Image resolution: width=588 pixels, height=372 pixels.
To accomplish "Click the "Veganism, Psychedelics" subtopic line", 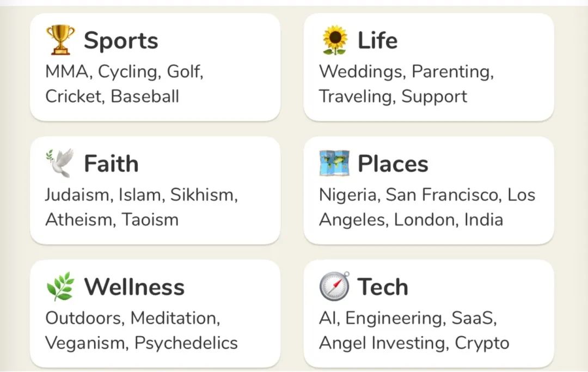I will click(142, 343).
